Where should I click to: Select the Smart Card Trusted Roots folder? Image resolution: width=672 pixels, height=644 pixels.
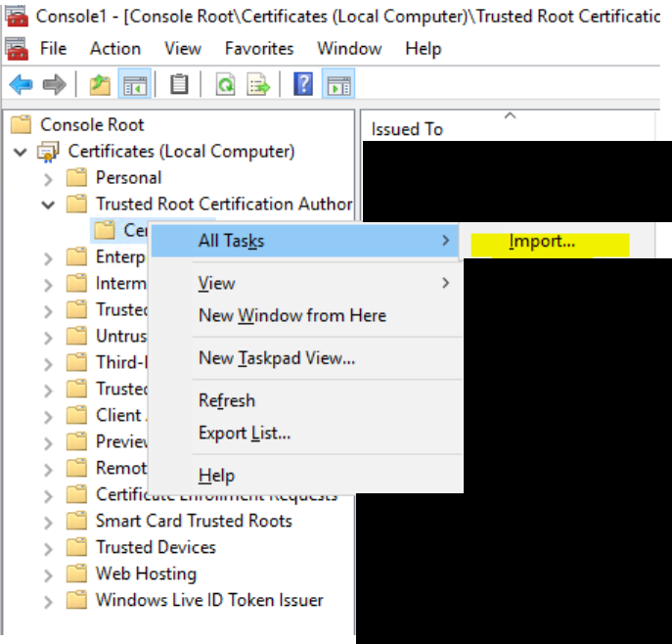click(x=193, y=521)
